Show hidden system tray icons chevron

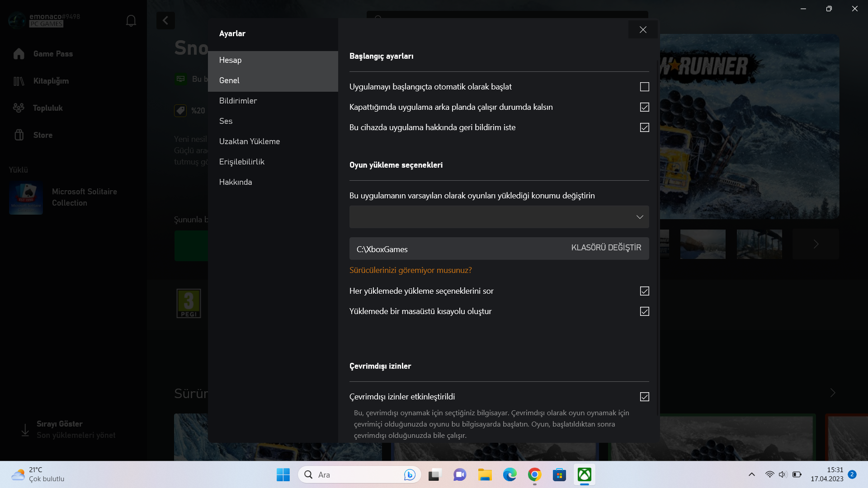(751, 474)
